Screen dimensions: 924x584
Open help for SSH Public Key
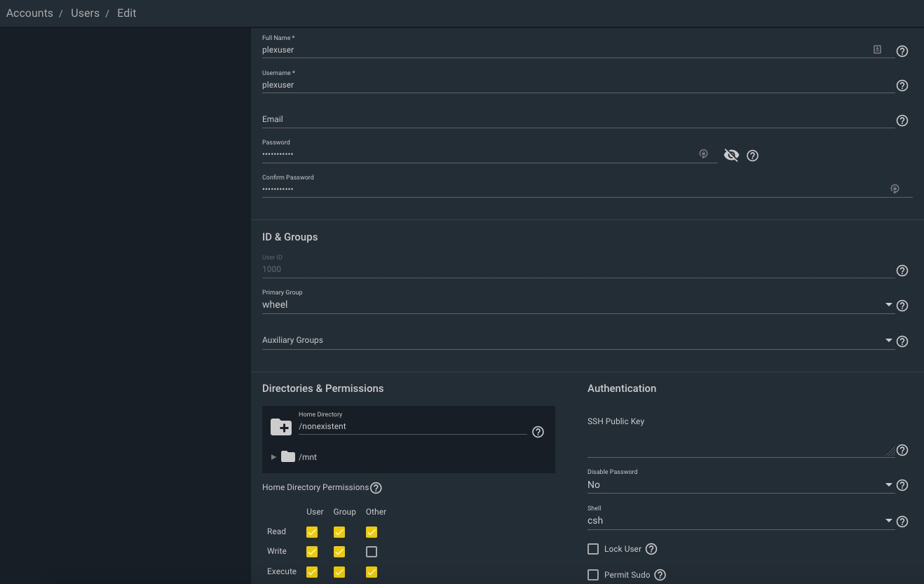(x=902, y=450)
